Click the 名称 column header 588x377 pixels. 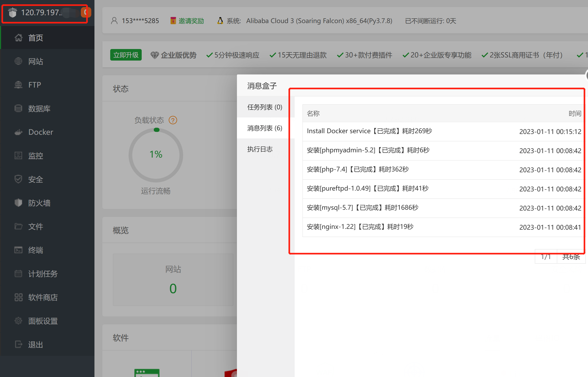[x=313, y=113]
